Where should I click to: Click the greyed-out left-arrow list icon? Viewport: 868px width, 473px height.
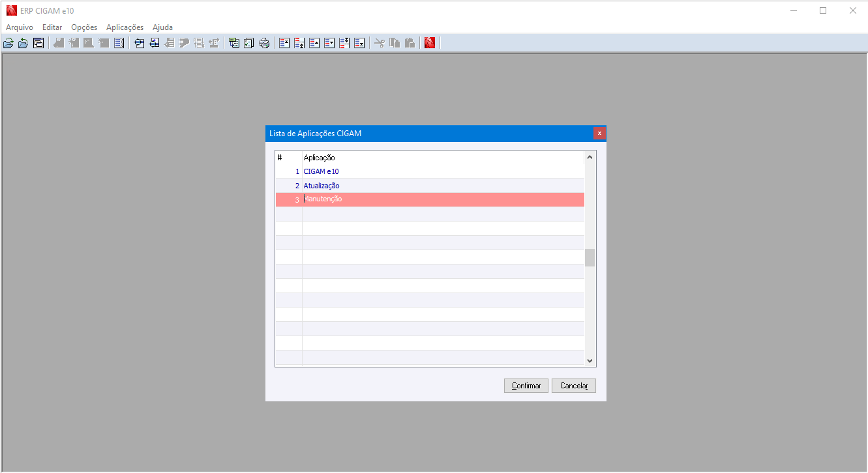coord(170,43)
